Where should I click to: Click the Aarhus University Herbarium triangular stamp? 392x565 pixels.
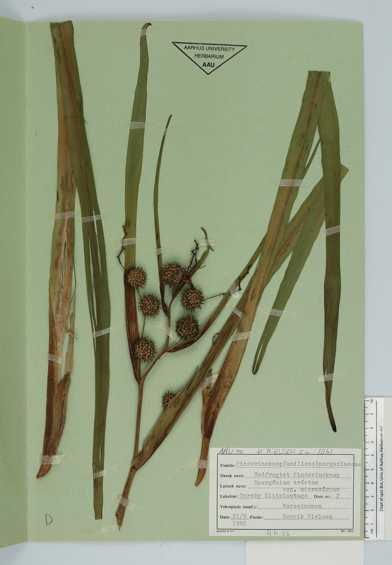[x=209, y=57]
